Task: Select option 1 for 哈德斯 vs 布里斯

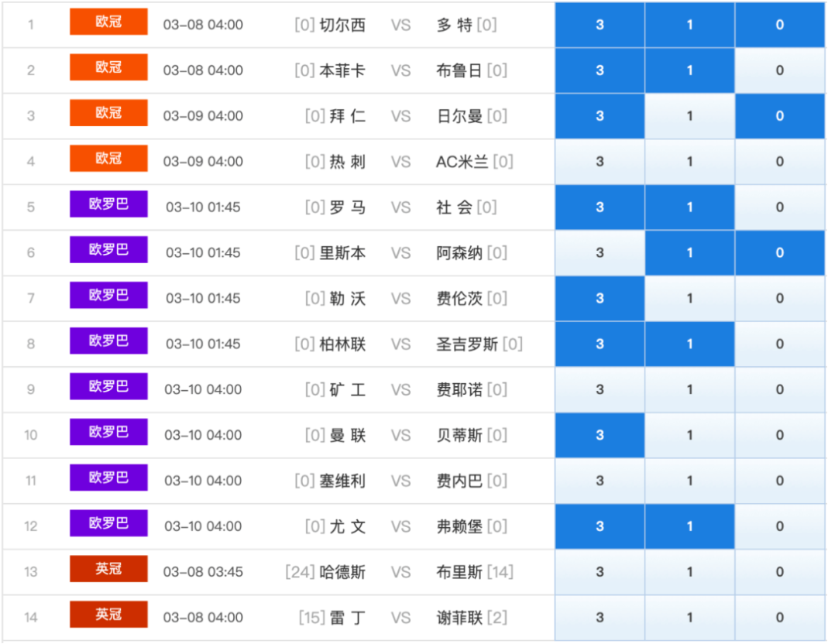Action: tap(689, 572)
